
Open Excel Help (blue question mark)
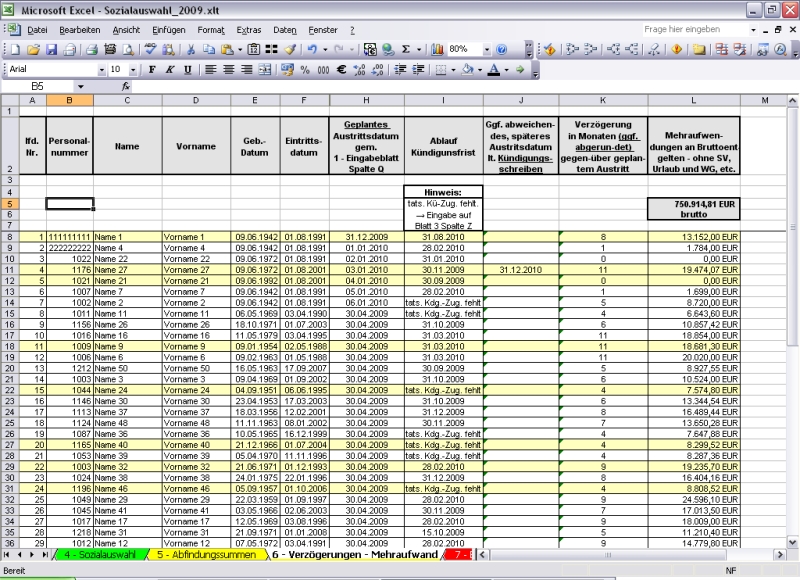pyautogui.click(x=502, y=49)
